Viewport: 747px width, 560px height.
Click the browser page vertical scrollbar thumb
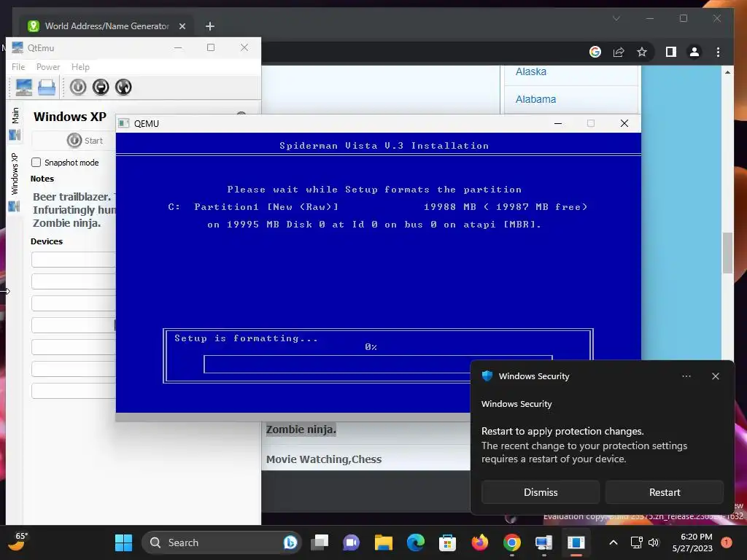tap(727, 252)
